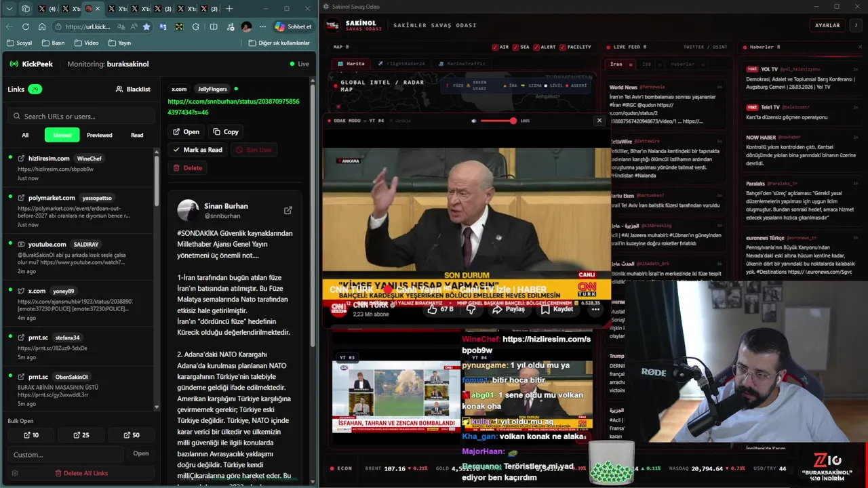Bulk open 50 links
Viewport: 868px width, 488px height.
click(x=132, y=435)
